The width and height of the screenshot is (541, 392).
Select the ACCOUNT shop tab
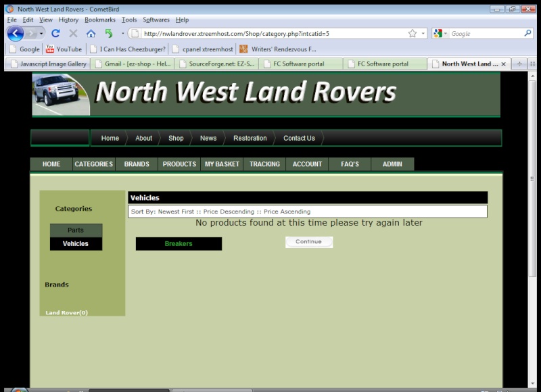pos(307,164)
